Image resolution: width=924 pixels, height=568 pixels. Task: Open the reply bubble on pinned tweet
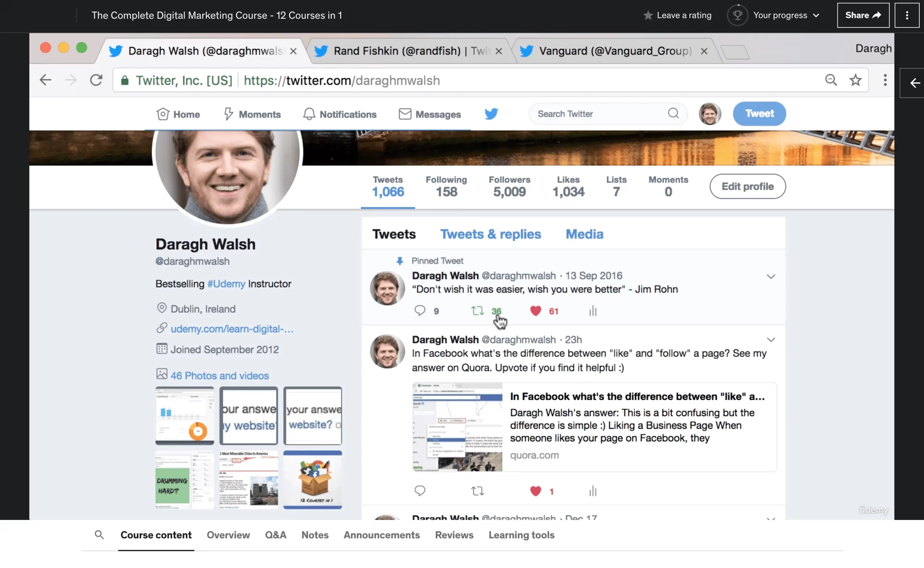420,311
